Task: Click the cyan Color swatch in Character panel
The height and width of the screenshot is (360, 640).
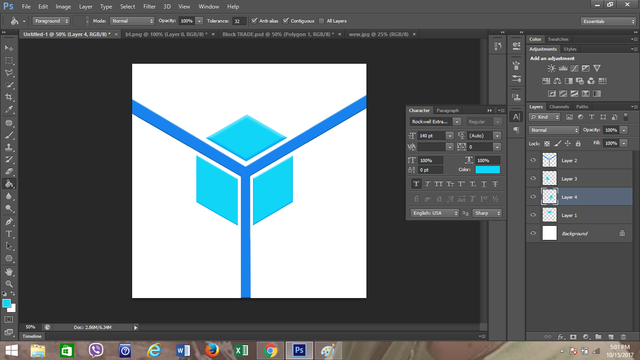Action: coord(487,169)
